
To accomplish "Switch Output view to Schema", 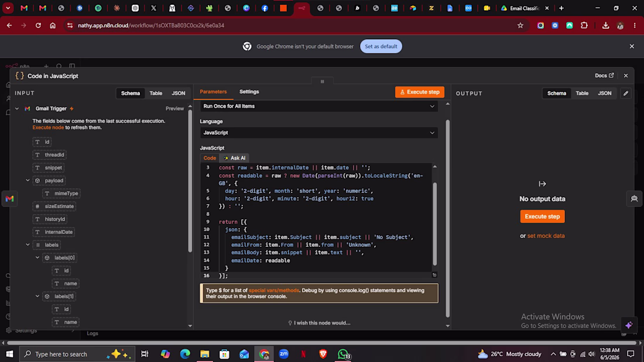I will tap(557, 93).
